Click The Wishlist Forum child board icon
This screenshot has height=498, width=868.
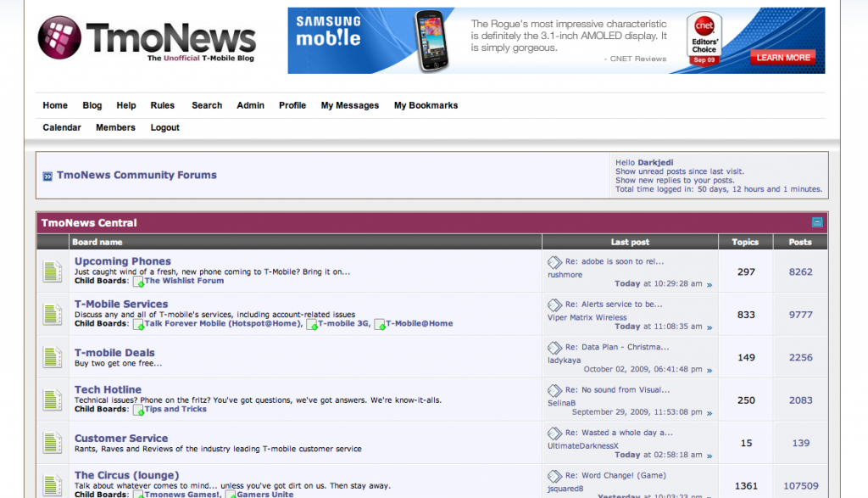[x=138, y=282]
